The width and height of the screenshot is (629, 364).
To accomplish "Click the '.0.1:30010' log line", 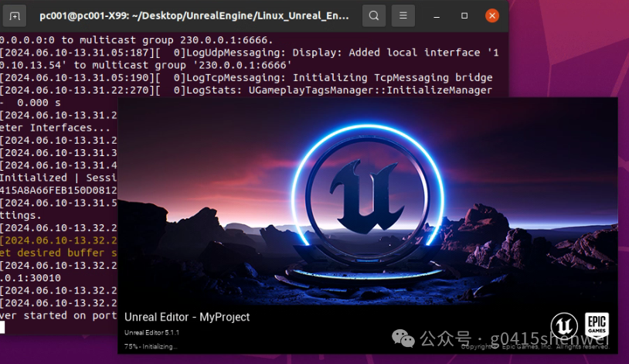I will click(30, 277).
